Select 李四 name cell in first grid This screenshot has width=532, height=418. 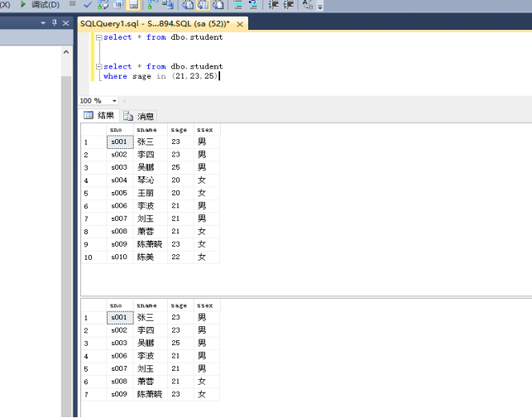click(x=151, y=155)
